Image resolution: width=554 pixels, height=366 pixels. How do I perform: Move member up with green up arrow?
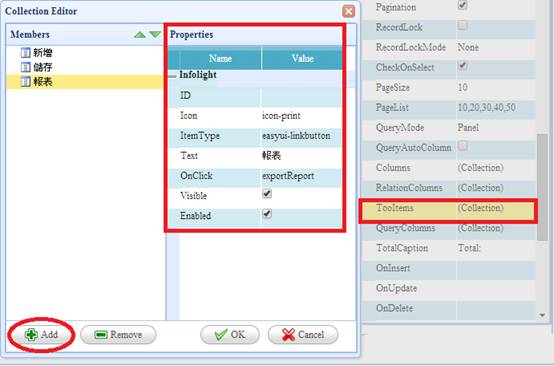(140, 35)
